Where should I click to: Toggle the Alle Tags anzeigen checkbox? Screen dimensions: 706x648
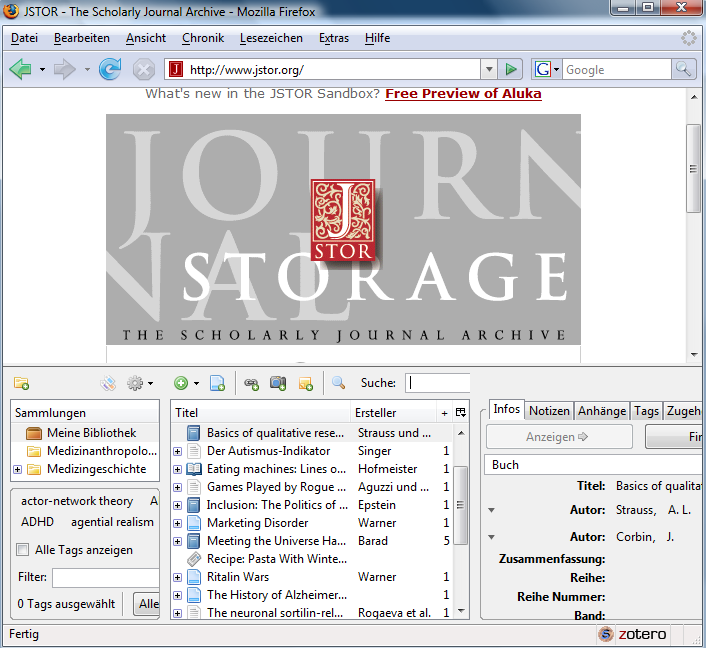(x=22, y=549)
